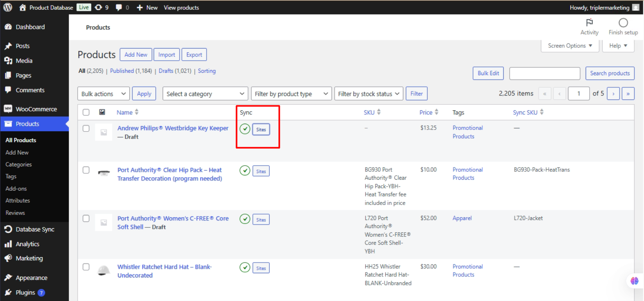Open the Activity flag icon
The image size is (644, 301).
589,23
